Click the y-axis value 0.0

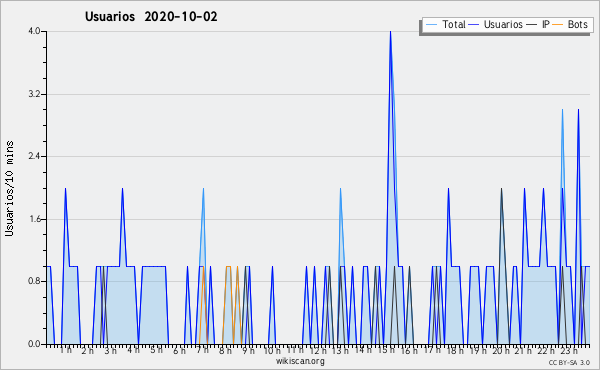coord(34,344)
